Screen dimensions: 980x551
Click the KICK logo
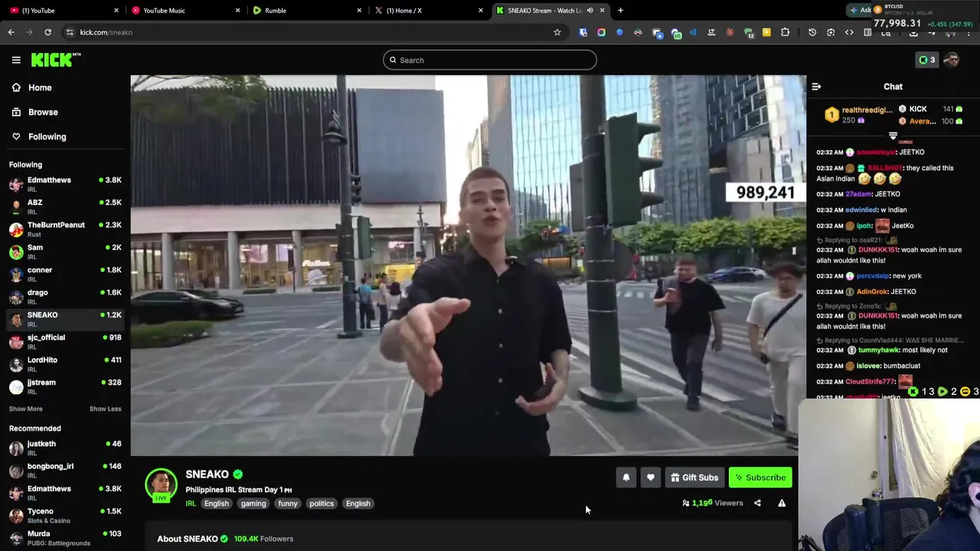coord(55,60)
